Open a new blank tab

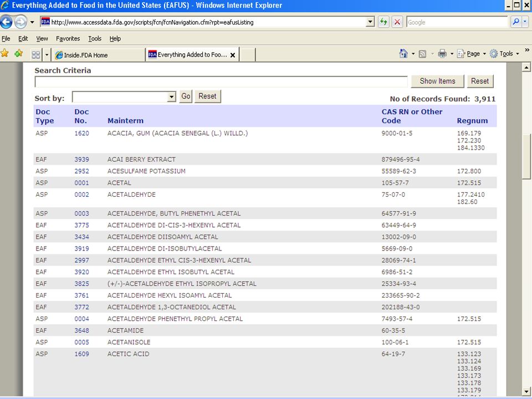pyautogui.click(x=247, y=55)
